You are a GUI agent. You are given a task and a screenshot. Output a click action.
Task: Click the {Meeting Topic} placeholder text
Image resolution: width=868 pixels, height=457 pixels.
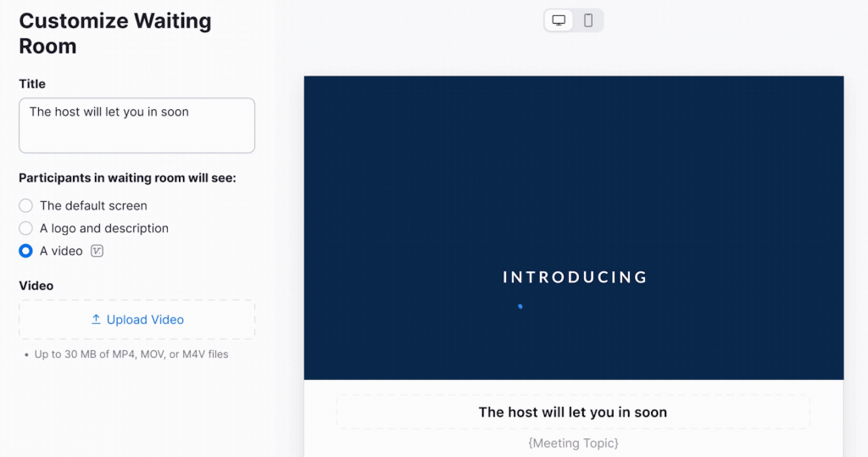tap(572, 443)
